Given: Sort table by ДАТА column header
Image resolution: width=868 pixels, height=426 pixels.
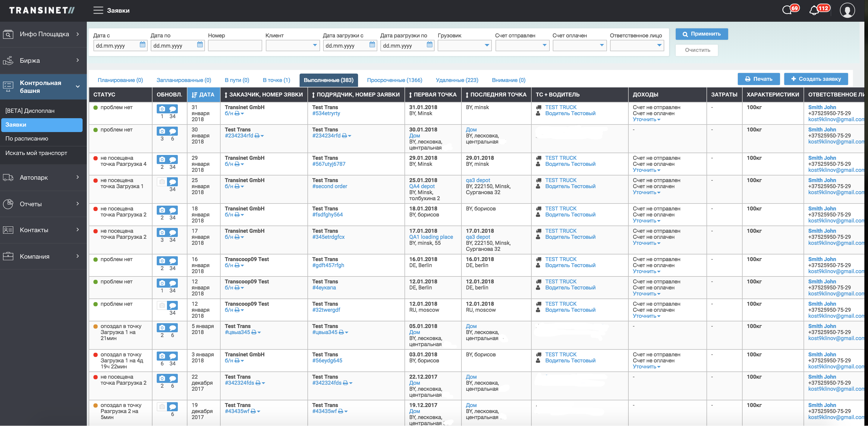Looking at the screenshot, I should tap(203, 95).
